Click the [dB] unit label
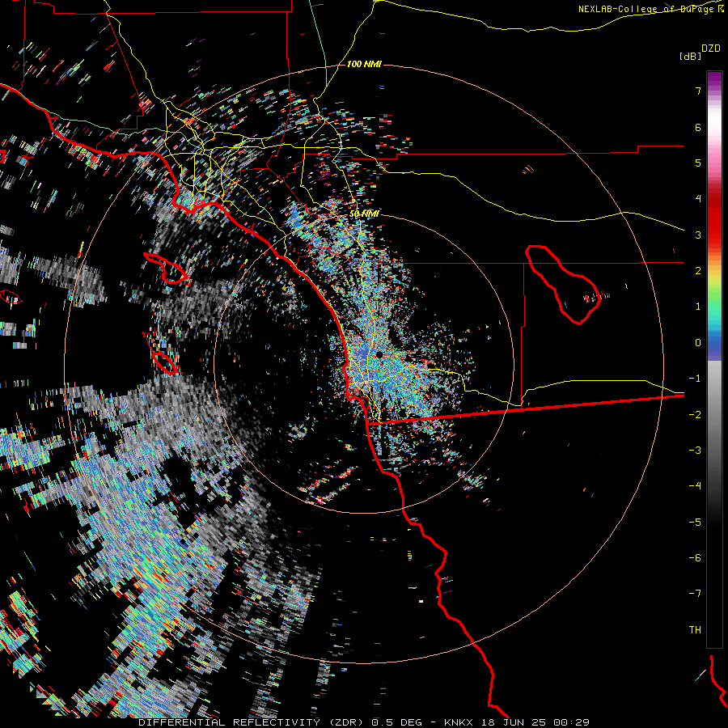The width and height of the screenshot is (728, 728). 690,56
